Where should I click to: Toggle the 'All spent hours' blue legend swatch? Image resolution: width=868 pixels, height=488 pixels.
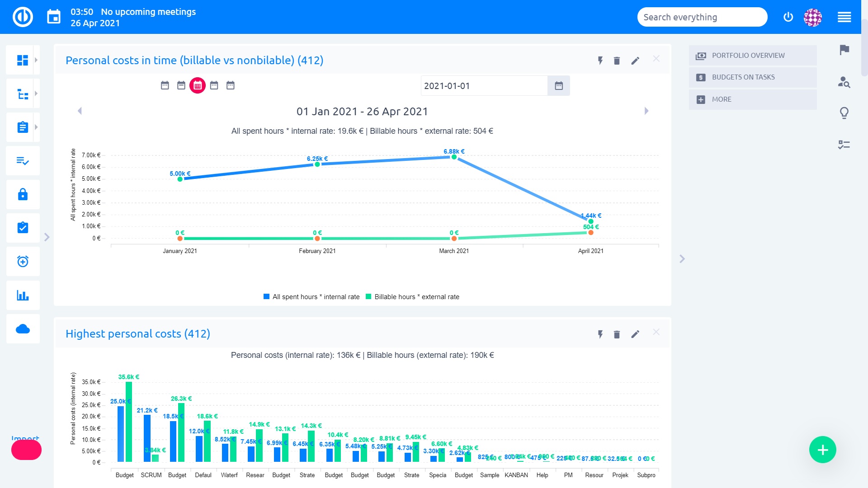pos(267,297)
